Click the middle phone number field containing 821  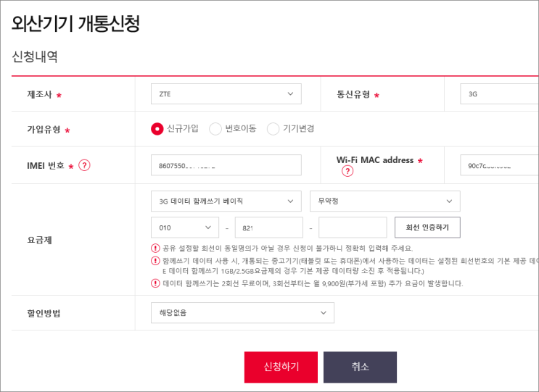[x=269, y=228]
